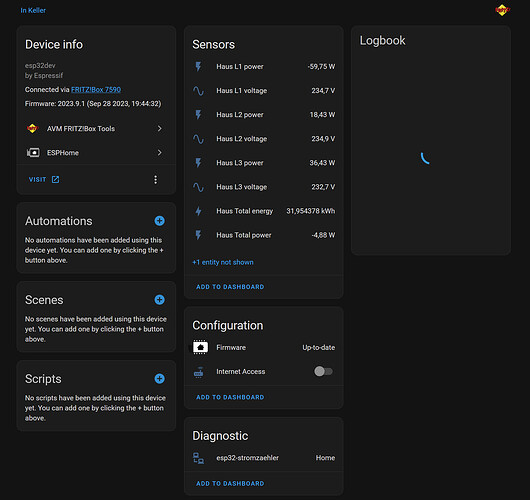This screenshot has height=500, width=530.
Task: Open the Haus Total power sensor row
Action: coord(264,235)
